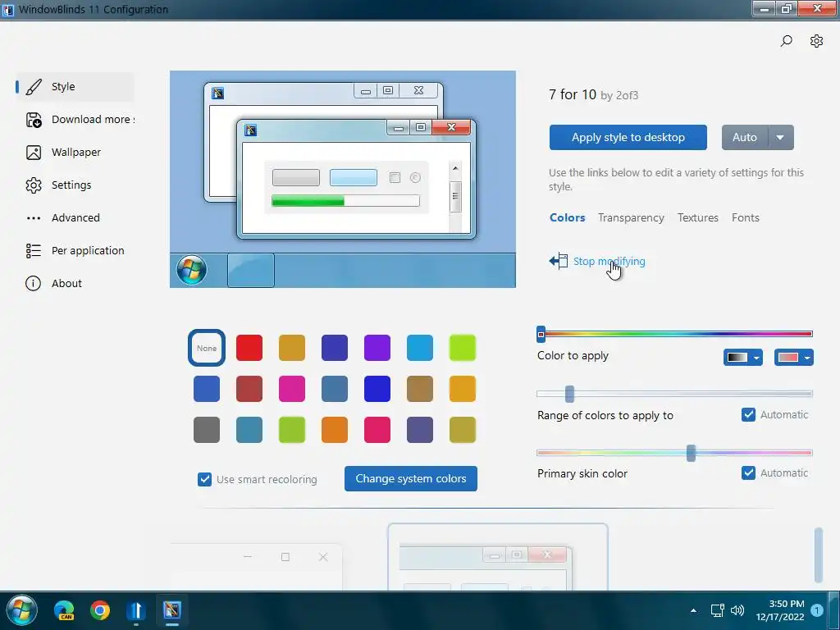Image resolution: width=840 pixels, height=630 pixels.
Task: Switch to the Transparency tab
Action: click(631, 217)
